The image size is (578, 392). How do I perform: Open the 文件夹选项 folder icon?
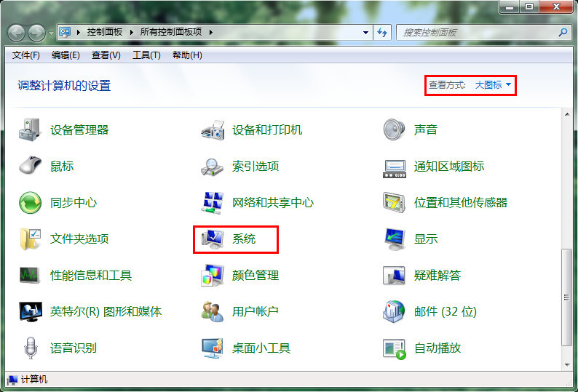[x=30, y=239]
